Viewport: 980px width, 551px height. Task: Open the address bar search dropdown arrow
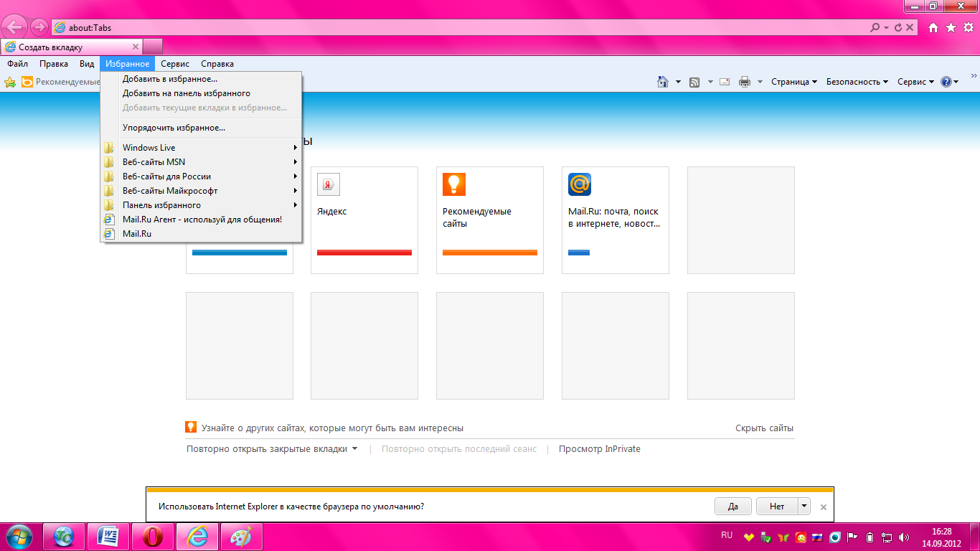click(x=886, y=27)
